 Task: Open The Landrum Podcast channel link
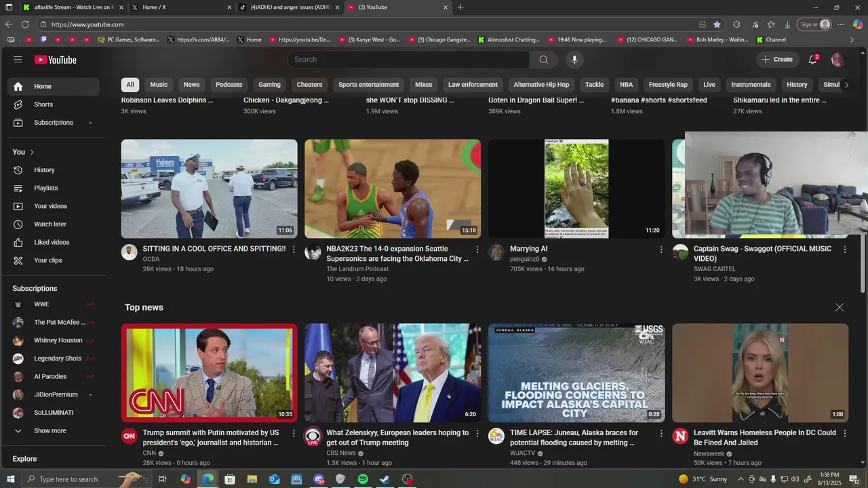(357, 269)
